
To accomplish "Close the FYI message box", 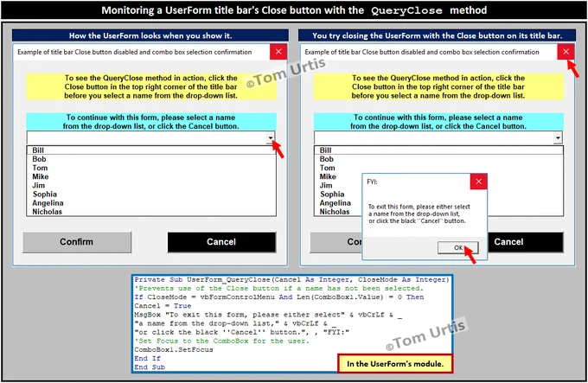I will point(478,182).
